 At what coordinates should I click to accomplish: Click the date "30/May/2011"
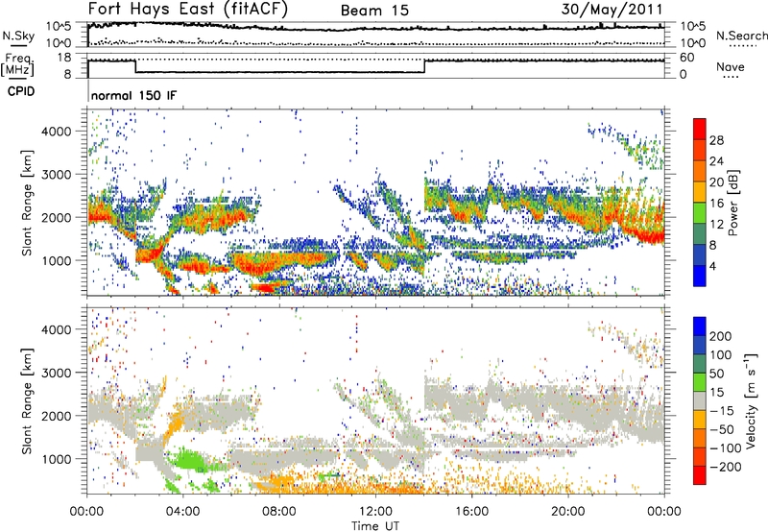[612, 10]
